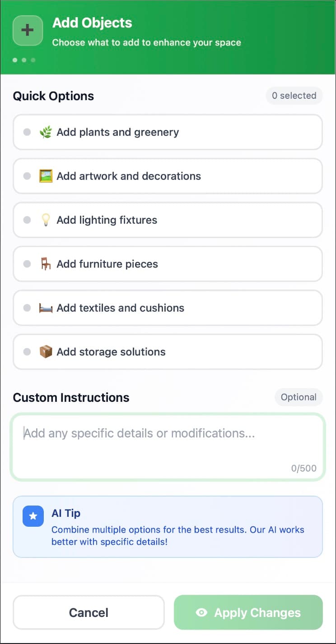Click the plant emoji icon
Image resolution: width=336 pixels, height=644 pixels.
(46, 132)
